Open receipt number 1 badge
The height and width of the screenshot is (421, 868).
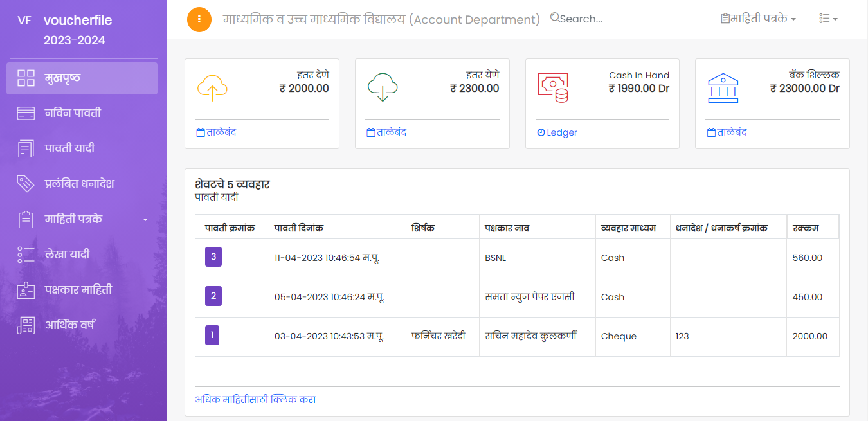[x=212, y=336]
